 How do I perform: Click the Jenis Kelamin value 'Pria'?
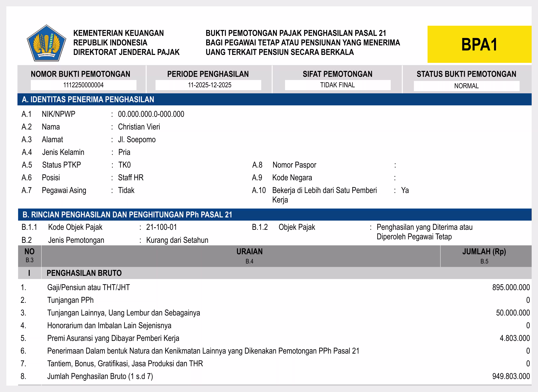[124, 152]
